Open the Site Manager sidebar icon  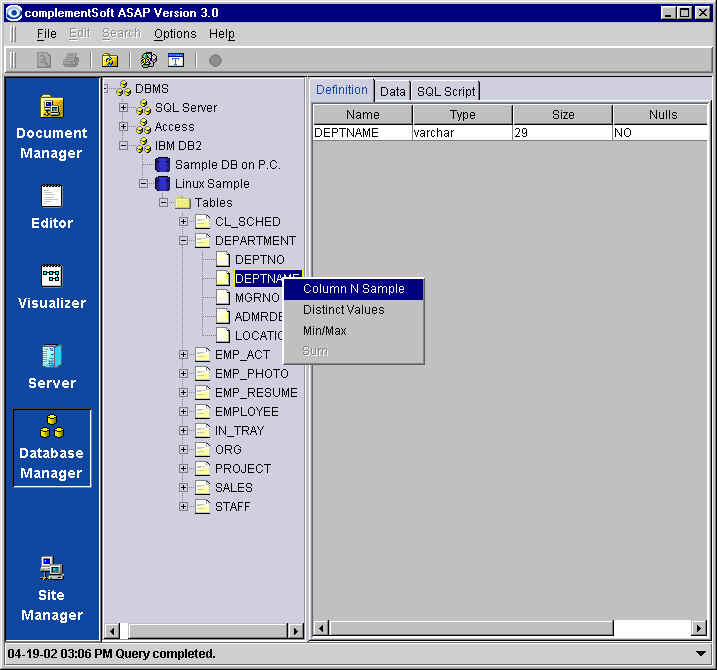[52, 568]
